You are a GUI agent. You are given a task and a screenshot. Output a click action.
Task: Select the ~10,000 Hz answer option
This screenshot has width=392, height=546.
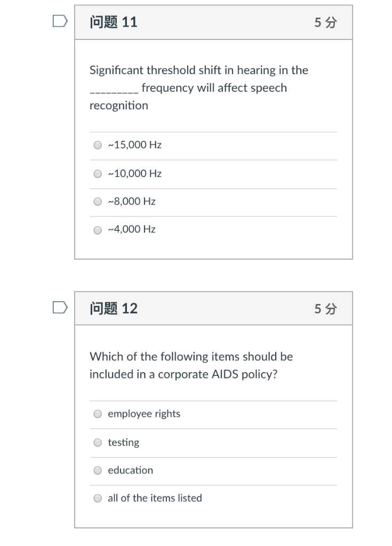click(98, 173)
